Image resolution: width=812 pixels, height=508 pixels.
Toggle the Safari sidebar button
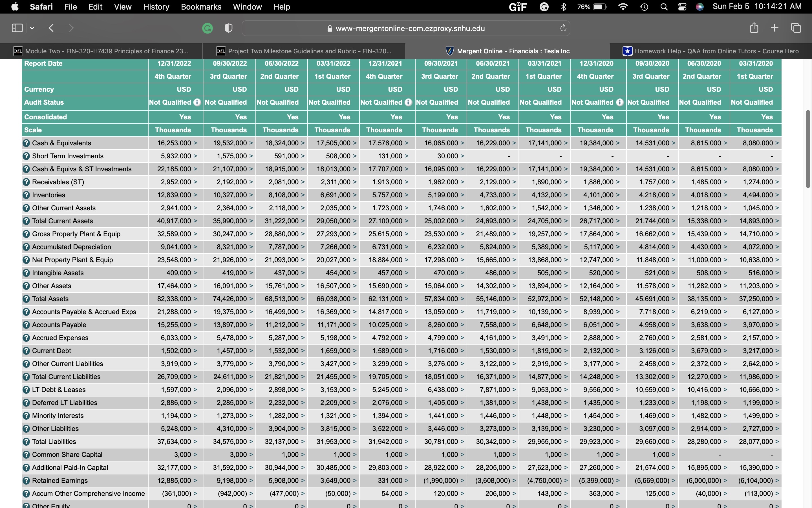[17, 28]
